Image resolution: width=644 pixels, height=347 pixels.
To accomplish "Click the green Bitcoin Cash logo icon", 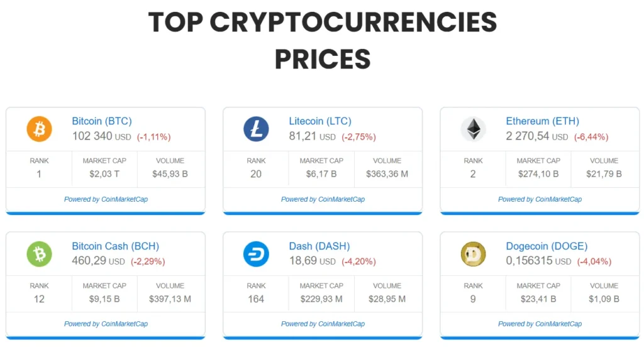I will tap(39, 255).
